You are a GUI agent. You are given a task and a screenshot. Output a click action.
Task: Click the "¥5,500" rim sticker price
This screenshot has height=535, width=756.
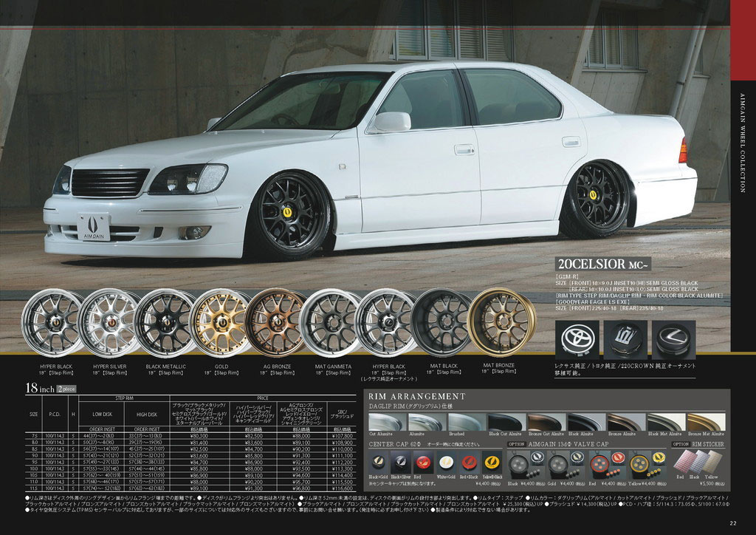coord(713,483)
